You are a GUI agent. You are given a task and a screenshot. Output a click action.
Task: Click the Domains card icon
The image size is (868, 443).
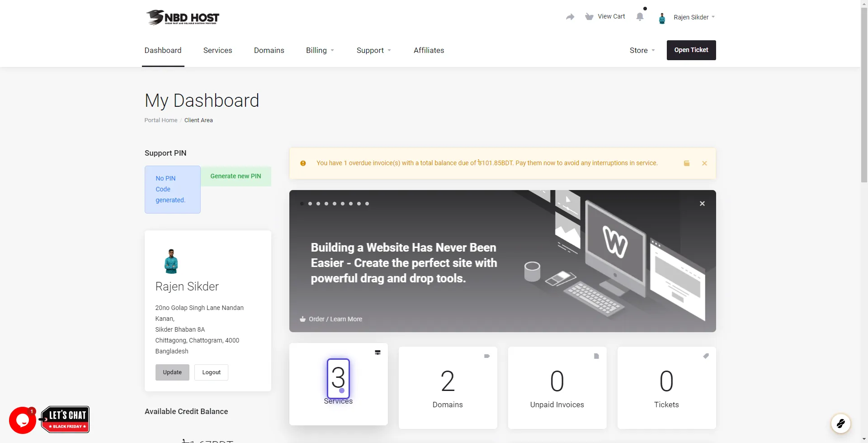coord(487,356)
